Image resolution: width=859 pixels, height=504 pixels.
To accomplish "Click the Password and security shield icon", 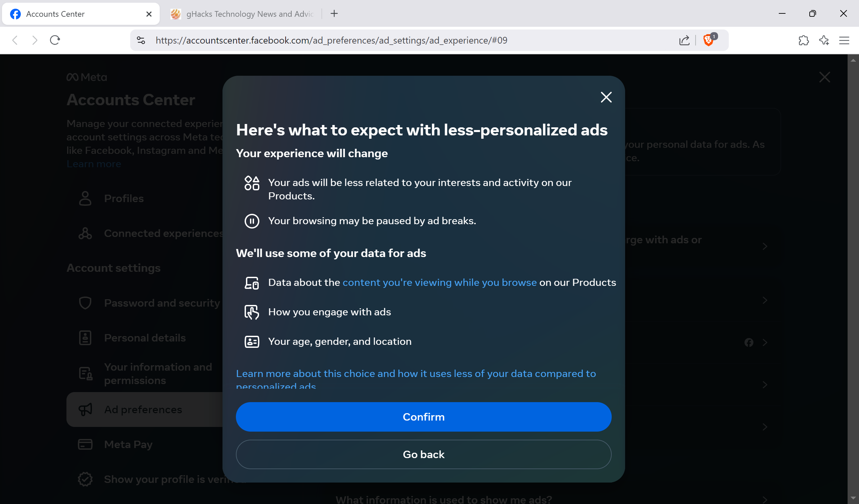I will point(85,303).
